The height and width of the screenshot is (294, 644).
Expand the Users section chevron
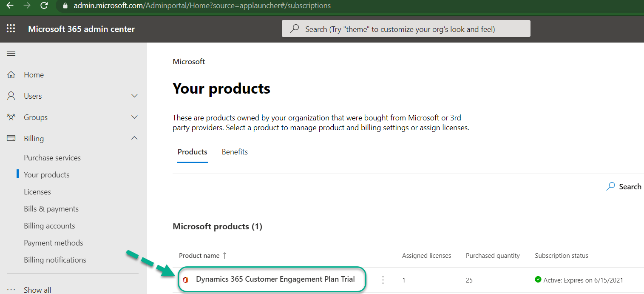point(134,96)
